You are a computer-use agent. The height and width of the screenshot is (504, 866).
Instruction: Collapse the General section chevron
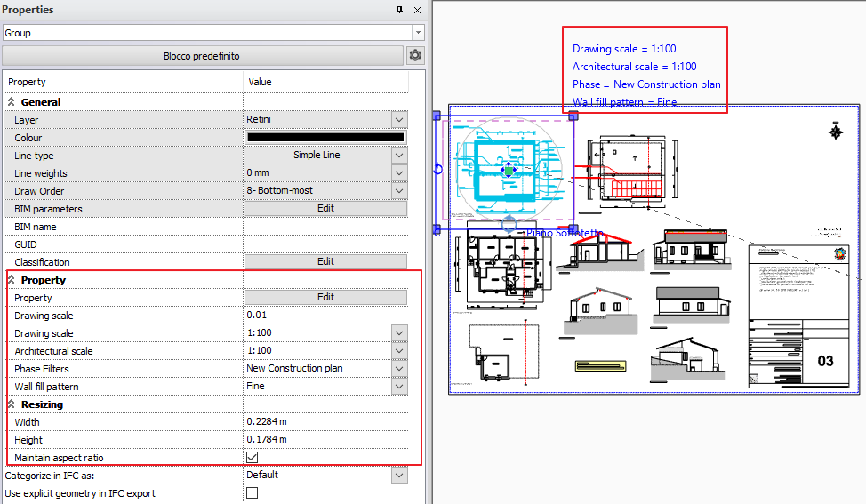click(12, 102)
